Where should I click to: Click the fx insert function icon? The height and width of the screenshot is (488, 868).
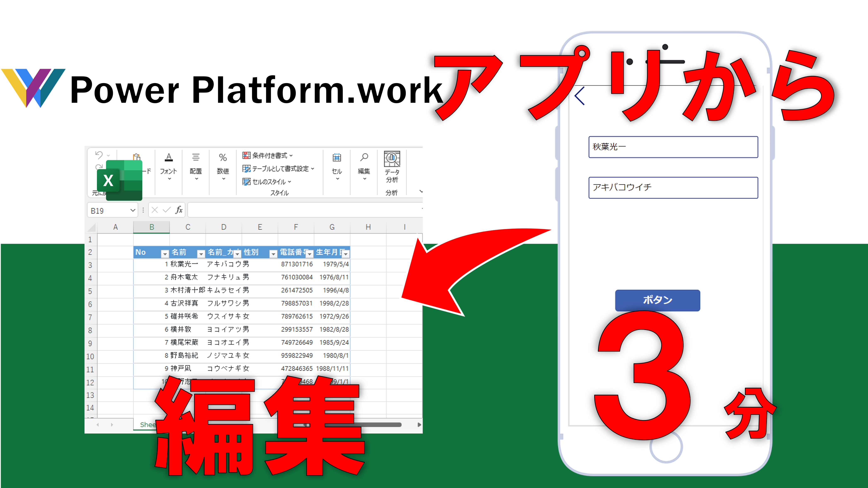[179, 210]
